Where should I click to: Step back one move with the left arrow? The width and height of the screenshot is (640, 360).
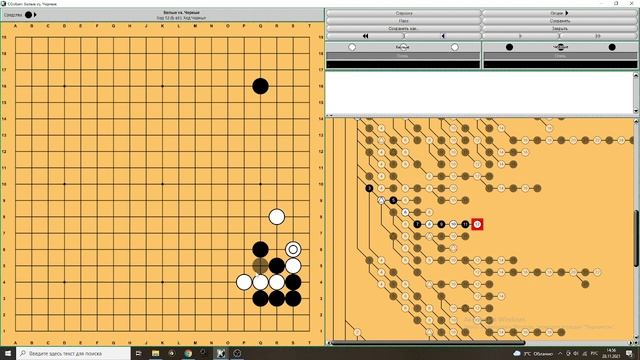pos(442,36)
